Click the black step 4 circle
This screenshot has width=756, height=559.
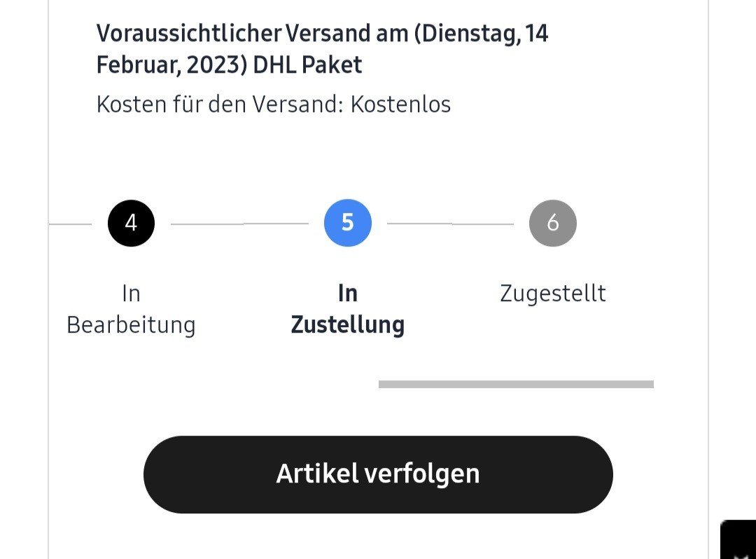(x=131, y=223)
